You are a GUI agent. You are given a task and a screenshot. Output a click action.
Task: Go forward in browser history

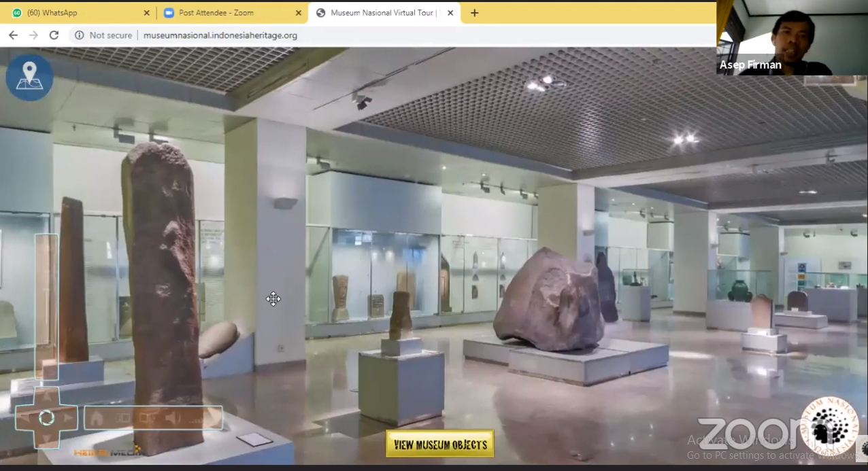tap(33, 35)
